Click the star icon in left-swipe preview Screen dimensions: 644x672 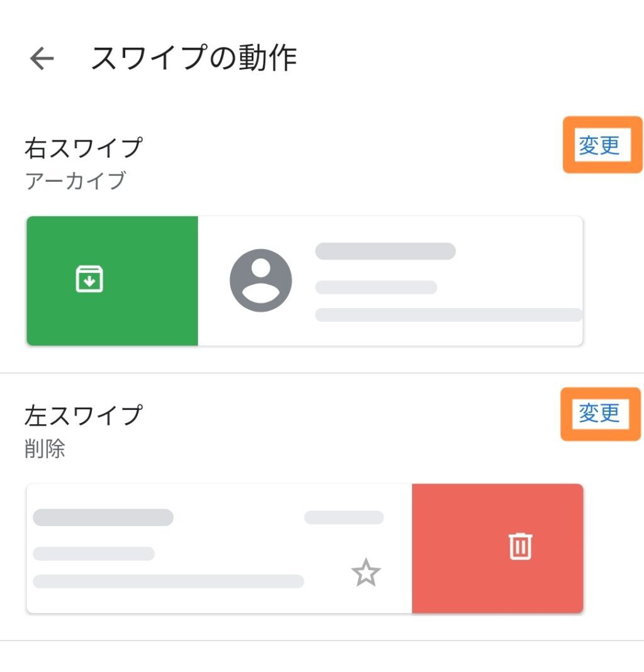(x=365, y=573)
